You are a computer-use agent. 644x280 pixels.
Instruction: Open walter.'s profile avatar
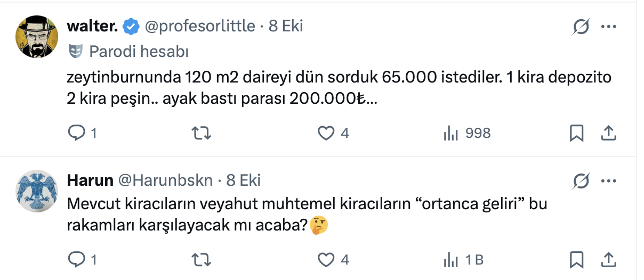35,36
